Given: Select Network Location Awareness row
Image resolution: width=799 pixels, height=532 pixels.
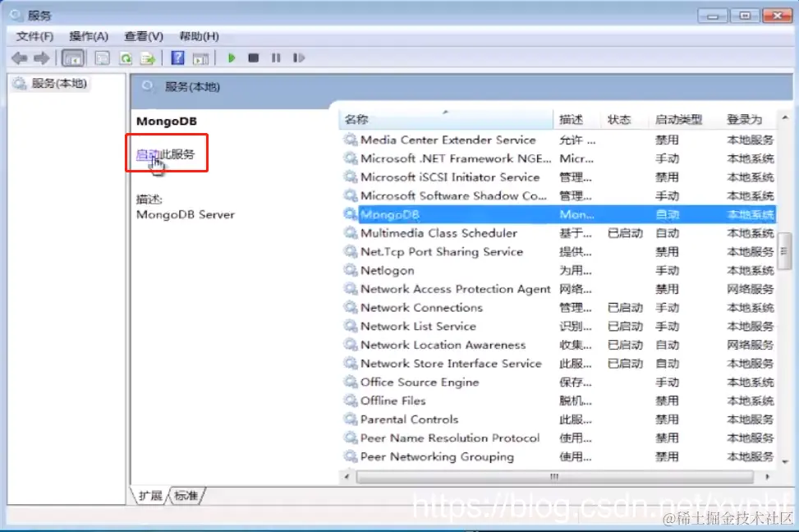Looking at the screenshot, I should [x=558, y=345].
